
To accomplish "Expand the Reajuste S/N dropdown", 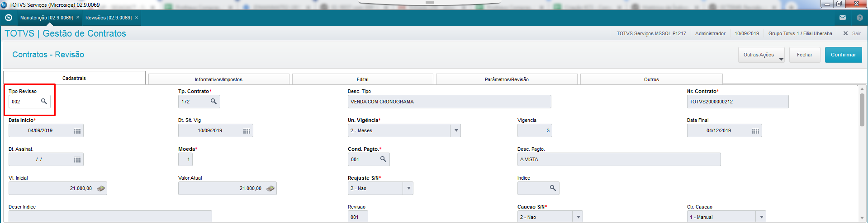I will pos(408,188).
